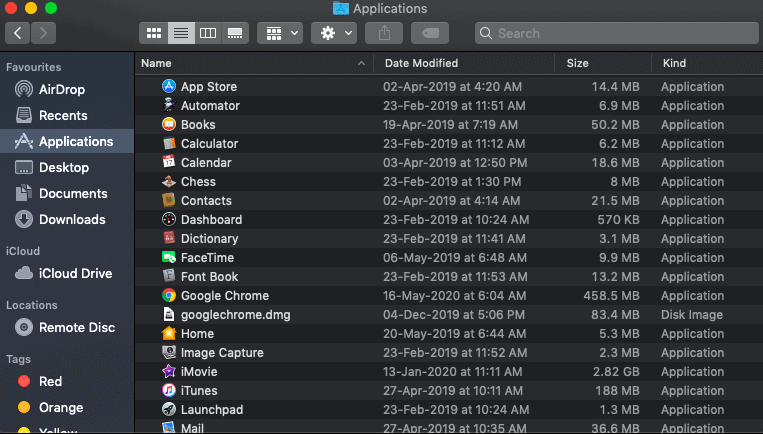
Task: Open Desktop in the sidebar
Action: [x=67, y=167]
